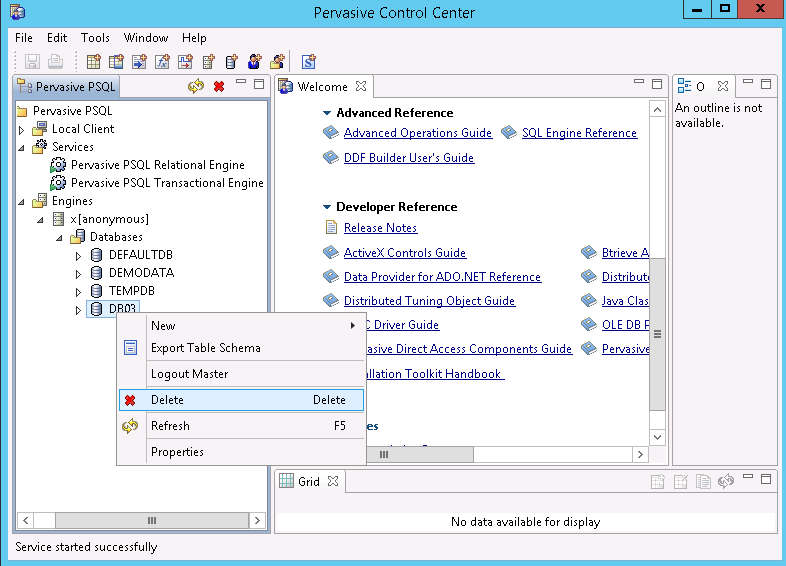Close the Welcome tab
The width and height of the screenshot is (786, 566).
[362, 87]
